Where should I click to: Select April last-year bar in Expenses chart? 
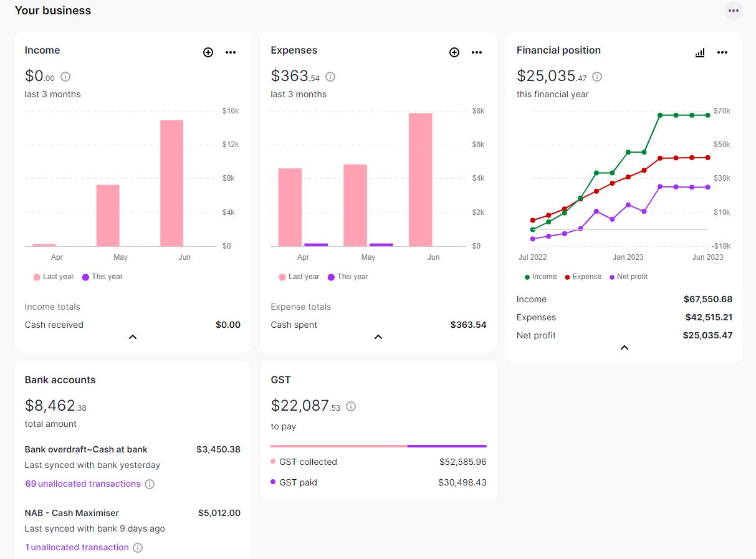tap(290, 208)
